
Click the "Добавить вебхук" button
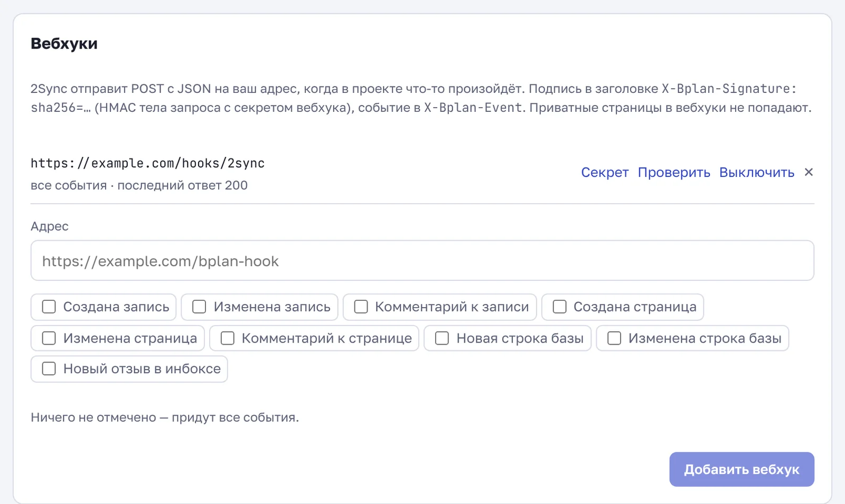[741, 469]
